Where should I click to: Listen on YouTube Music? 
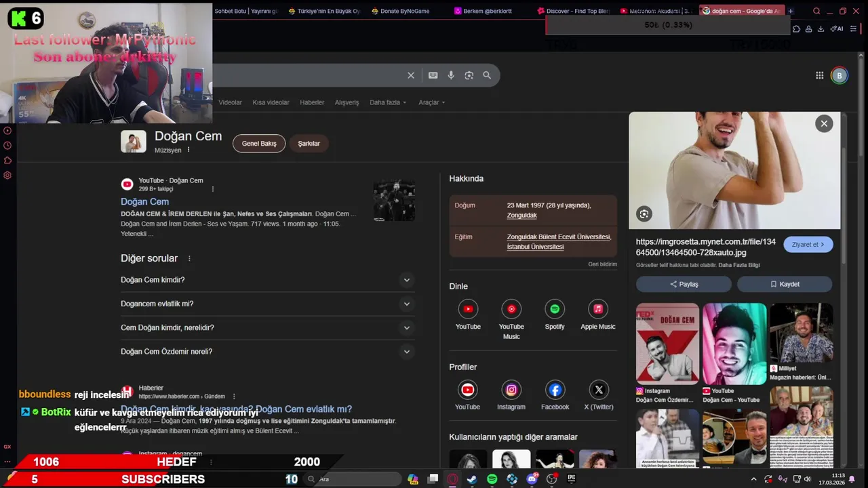point(511,320)
